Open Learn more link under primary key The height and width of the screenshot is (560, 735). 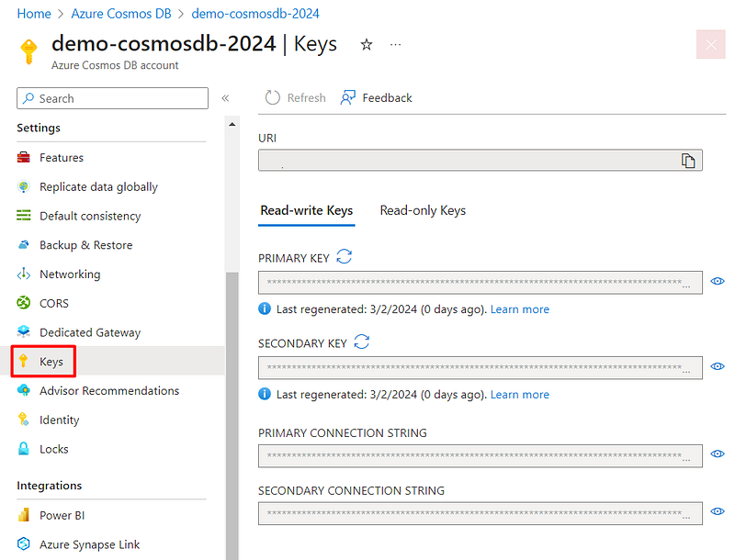[519, 309]
